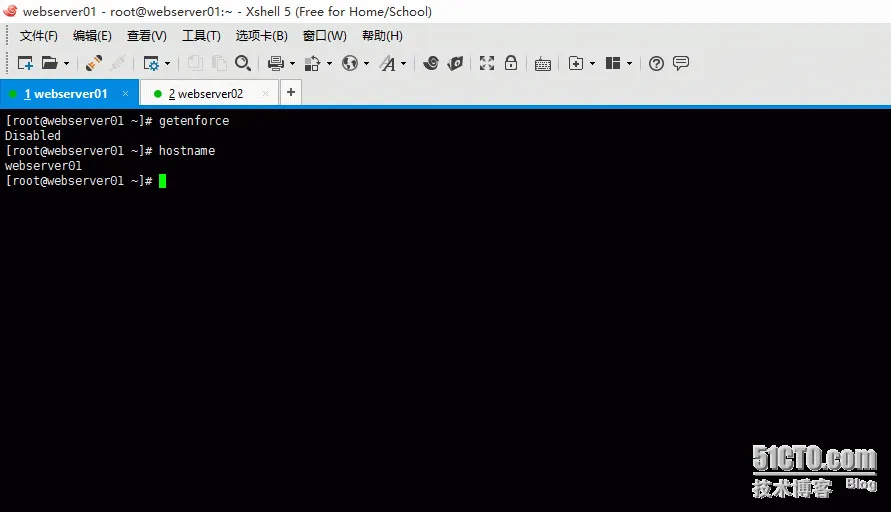Click the Disabled output line
The height and width of the screenshot is (512, 891).
[32, 136]
